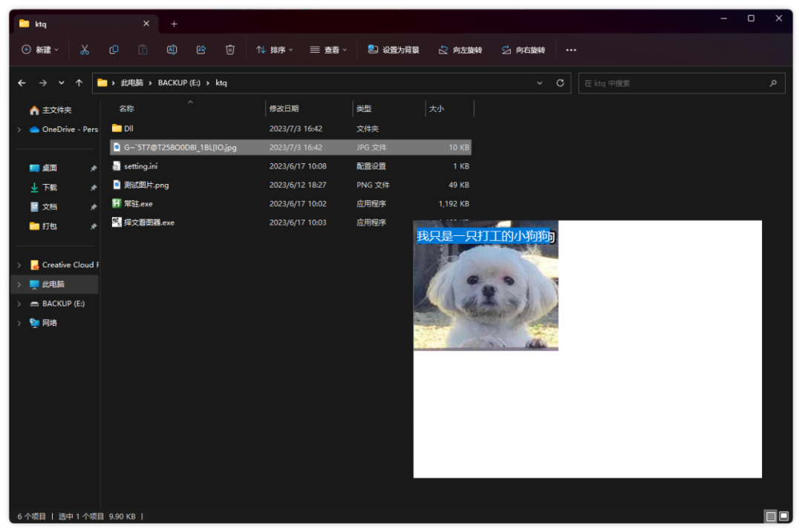Click the Back navigation arrow
Screen dimensions: 802x532
[x=22, y=83]
